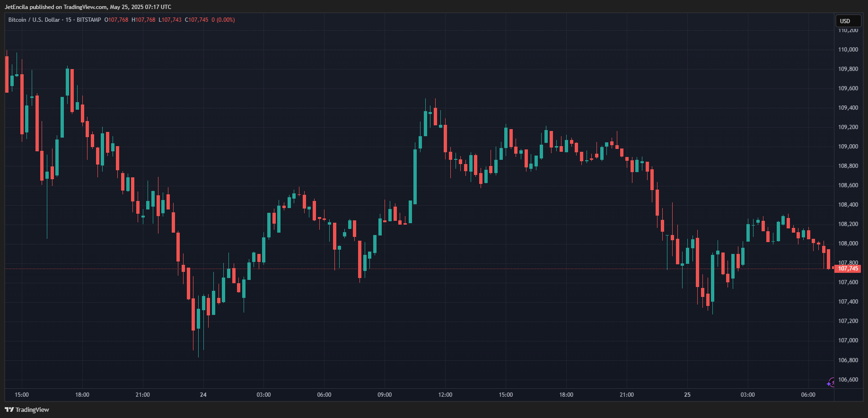The height and width of the screenshot is (418, 868).
Task: Click the 106,600 price scale label
Action: pyautogui.click(x=848, y=380)
